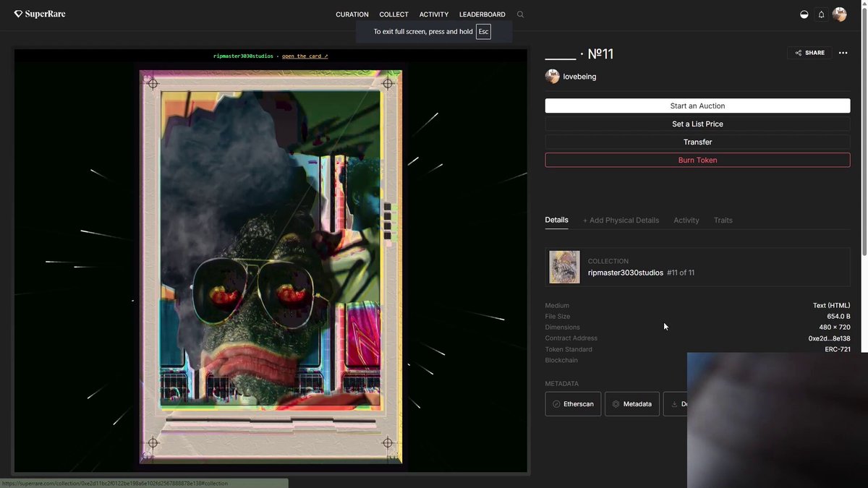
Task: Click the contract address 0xe2d...8e138
Action: pos(829,338)
